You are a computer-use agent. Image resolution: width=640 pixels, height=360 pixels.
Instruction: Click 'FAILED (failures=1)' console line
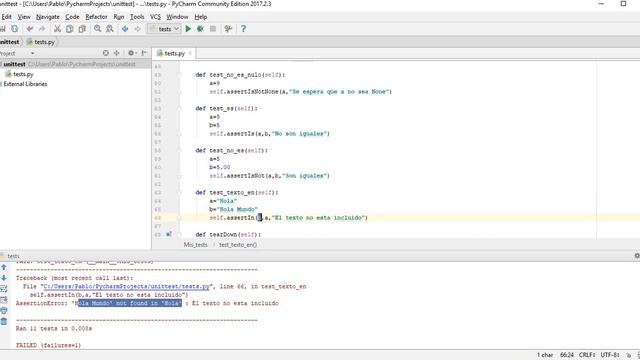[49, 345]
